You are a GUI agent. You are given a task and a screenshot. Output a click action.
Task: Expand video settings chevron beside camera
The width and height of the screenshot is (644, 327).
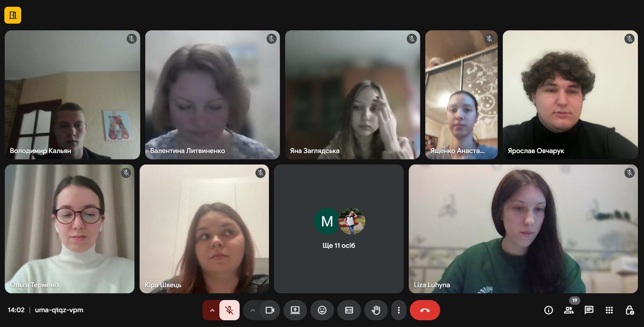(252, 310)
